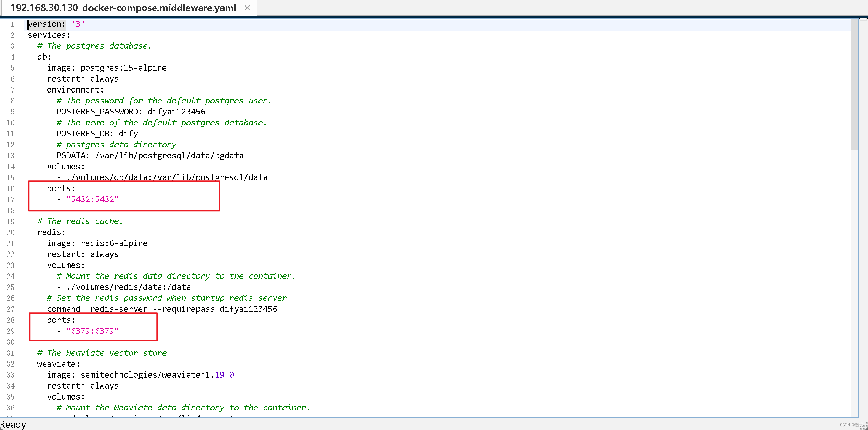
Task: Click "restart: always" on line 22
Action: pos(83,254)
